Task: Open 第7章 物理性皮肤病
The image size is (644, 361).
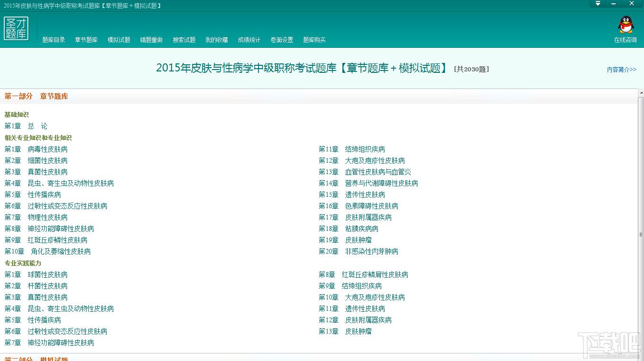Action: click(36, 218)
